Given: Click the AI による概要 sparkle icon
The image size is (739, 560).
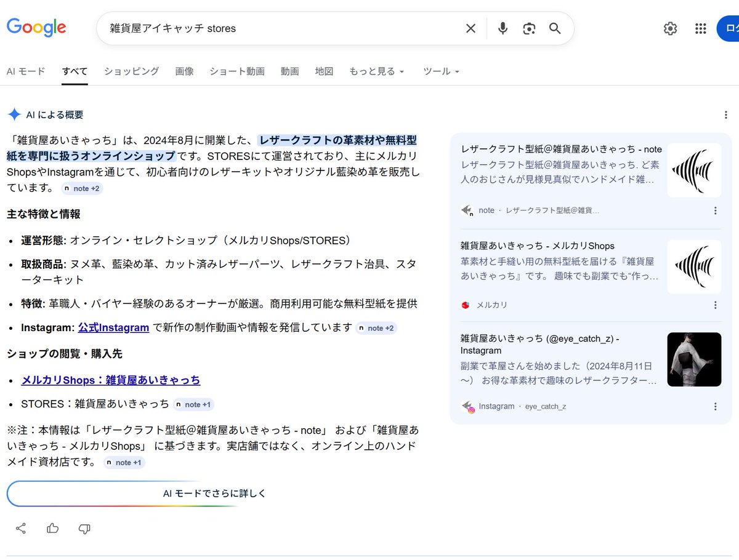Looking at the screenshot, I should click(14, 114).
